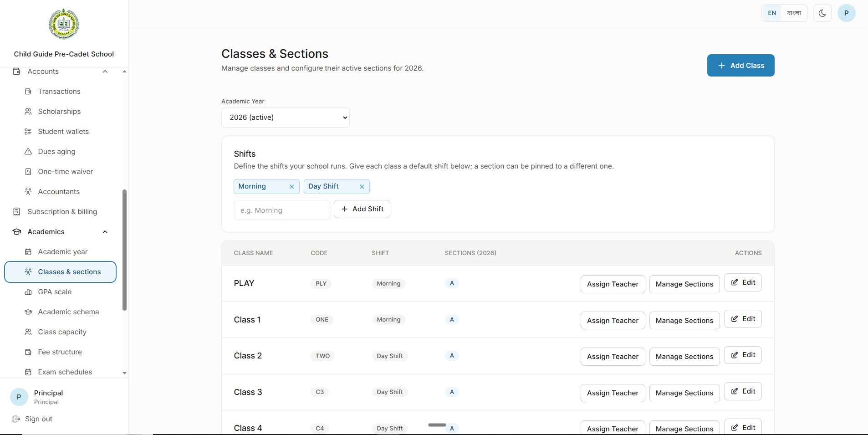The image size is (868, 435).
Task: Open the Accountants page
Action: click(61, 192)
